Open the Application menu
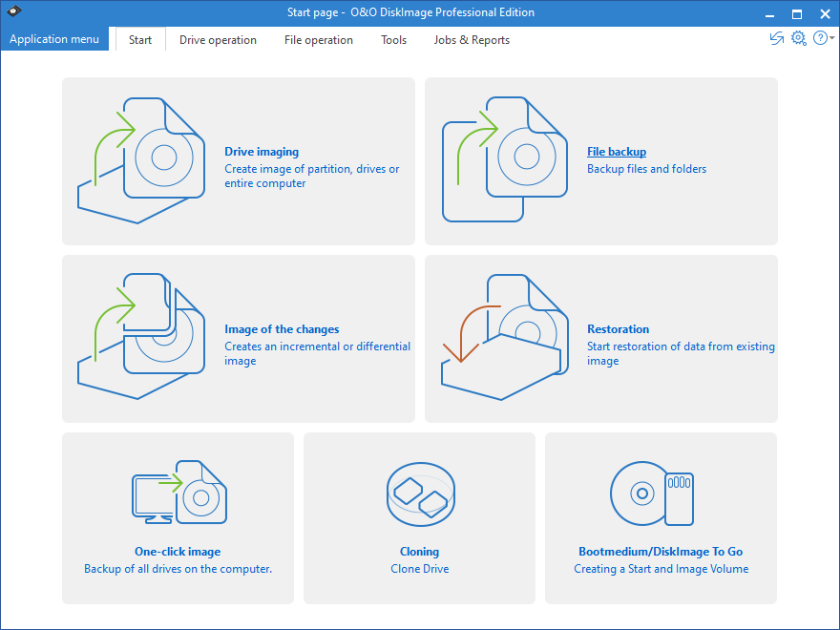 coord(53,38)
